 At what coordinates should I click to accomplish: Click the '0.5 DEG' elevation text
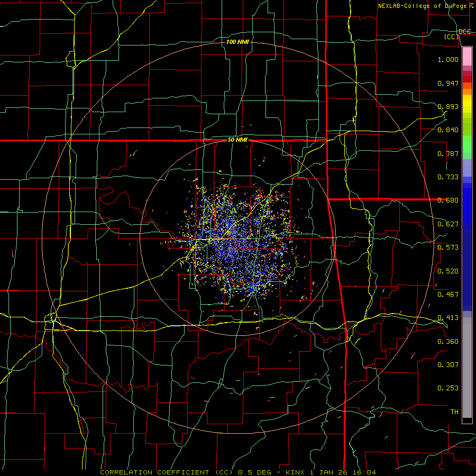(254, 472)
